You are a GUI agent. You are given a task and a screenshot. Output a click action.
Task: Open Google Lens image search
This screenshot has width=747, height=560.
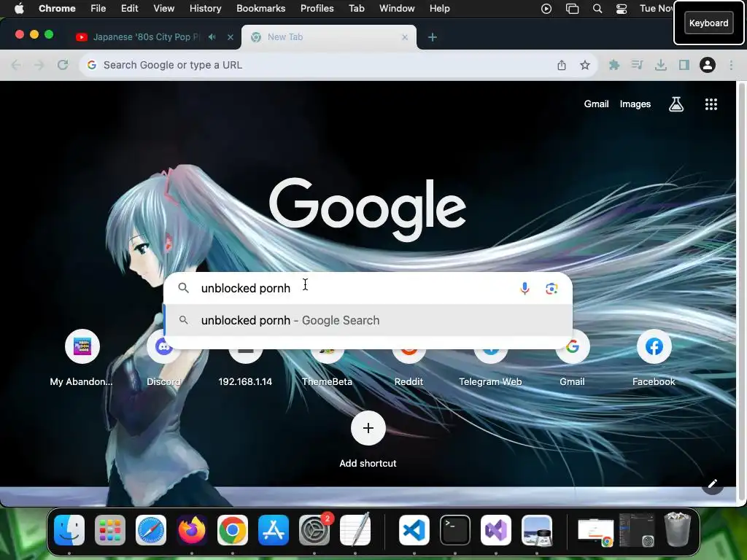(x=551, y=288)
